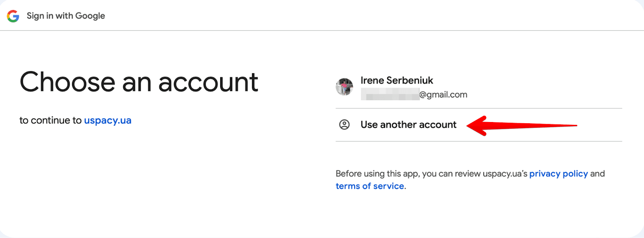Select the Irene Serbeniuk account name
This screenshot has width=644, height=238.
pos(396,81)
